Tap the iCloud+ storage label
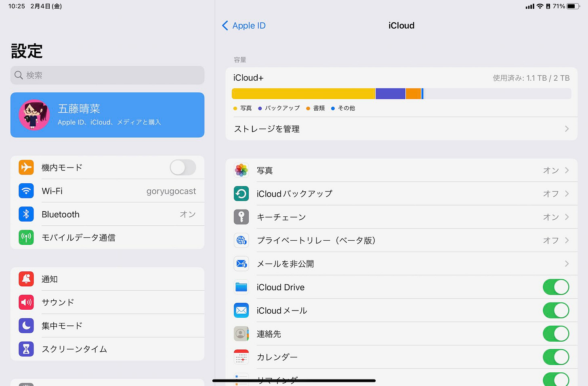Screen dimensions: 588x386 click(x=248, y=78)
